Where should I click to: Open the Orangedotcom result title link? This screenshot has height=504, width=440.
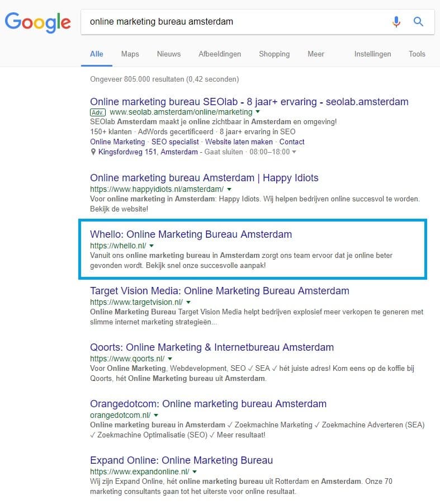click(208, 404)
